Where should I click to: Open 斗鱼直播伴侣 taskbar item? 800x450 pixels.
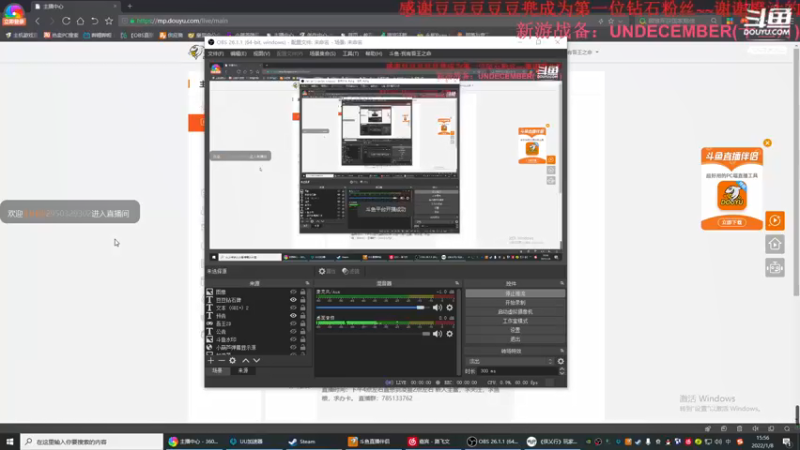369,441
